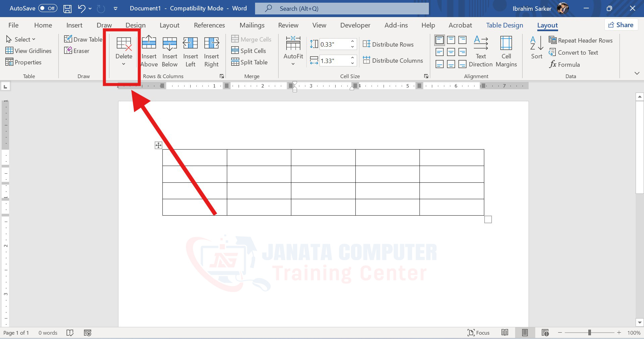Open the Select dropdown in Table group
This screenshot has height=339, width=644.
[21, 40]
